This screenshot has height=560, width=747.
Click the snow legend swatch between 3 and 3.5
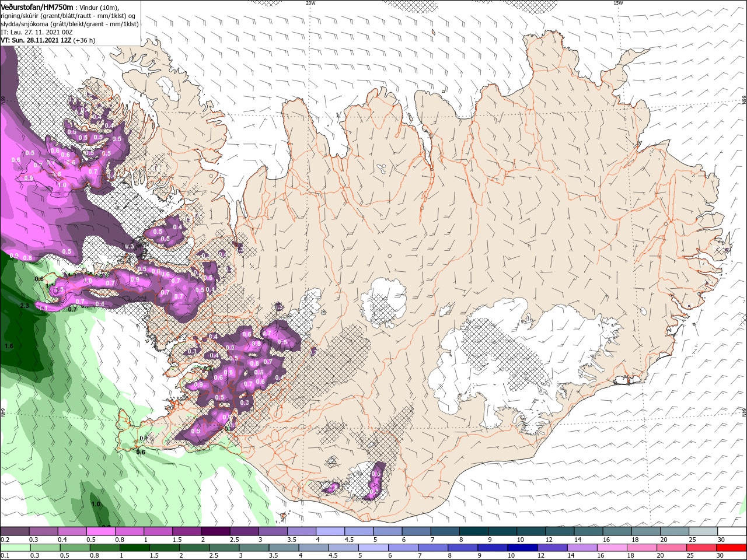click(x=273, y=531)
